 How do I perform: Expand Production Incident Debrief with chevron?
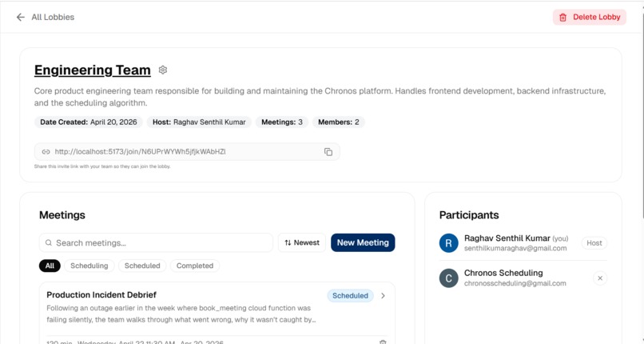(383, 295)
